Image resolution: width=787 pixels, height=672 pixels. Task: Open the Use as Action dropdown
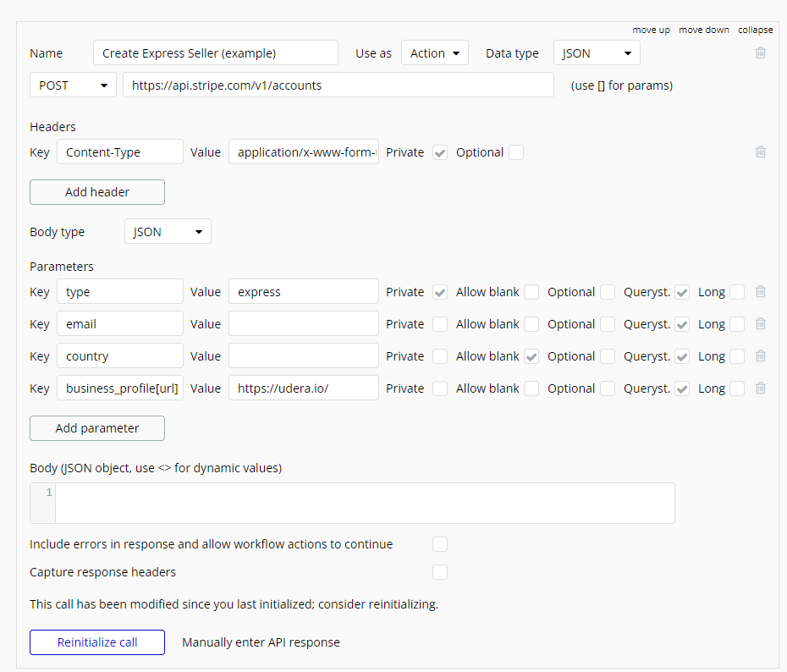coord(434,53)
